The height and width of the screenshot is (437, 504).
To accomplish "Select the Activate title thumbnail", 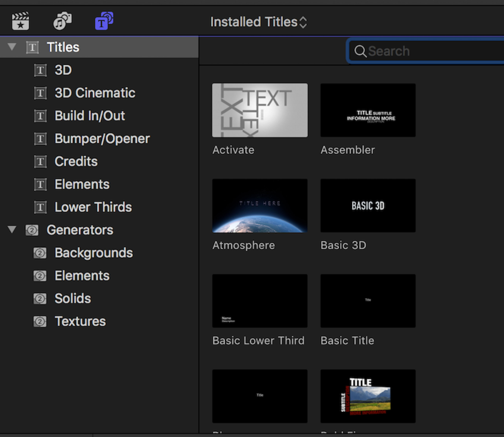I will pos(260,110).
